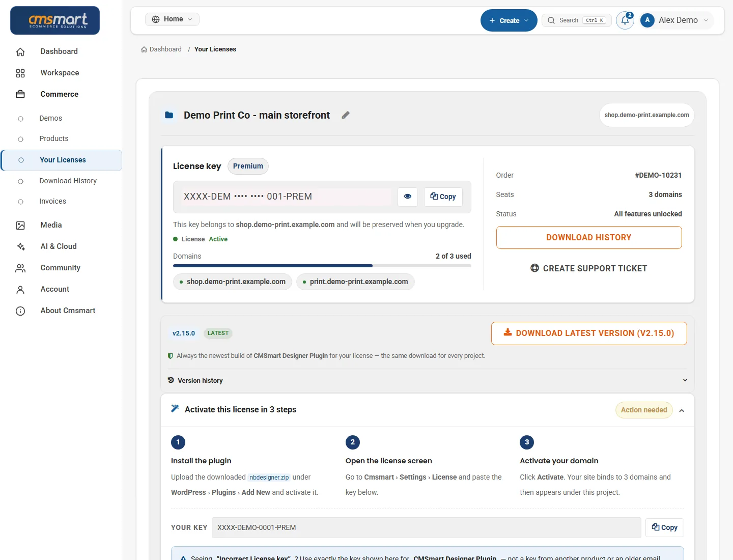Screen dimensions: 733x560
Task: Click the Account person icon
Action: [x=20, y=289]
